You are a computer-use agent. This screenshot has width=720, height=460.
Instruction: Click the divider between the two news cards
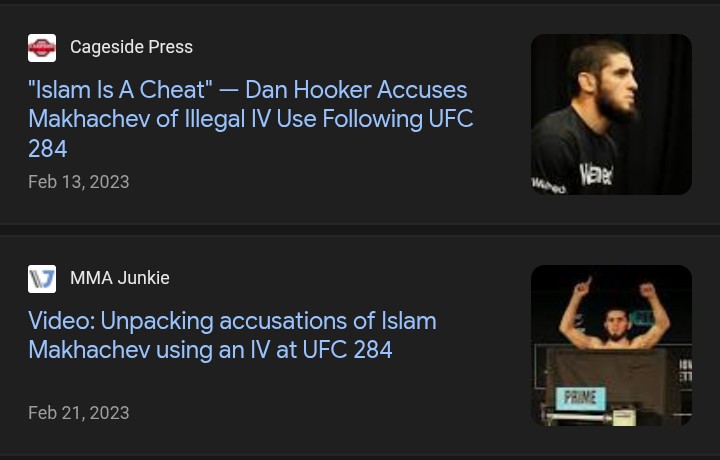tap(360, 230)
